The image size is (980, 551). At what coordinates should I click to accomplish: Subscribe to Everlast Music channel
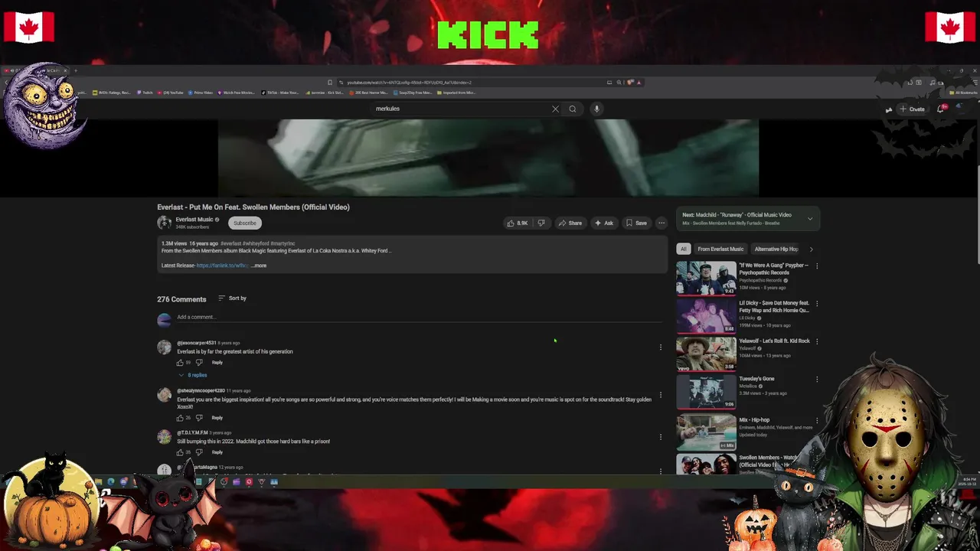click(245, 223)
